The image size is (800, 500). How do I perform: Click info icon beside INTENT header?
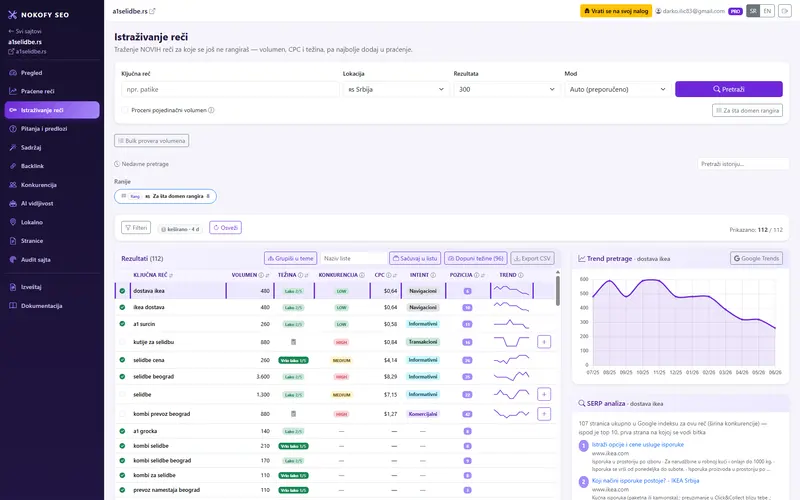pyautogui.click(x=433, y=275)
